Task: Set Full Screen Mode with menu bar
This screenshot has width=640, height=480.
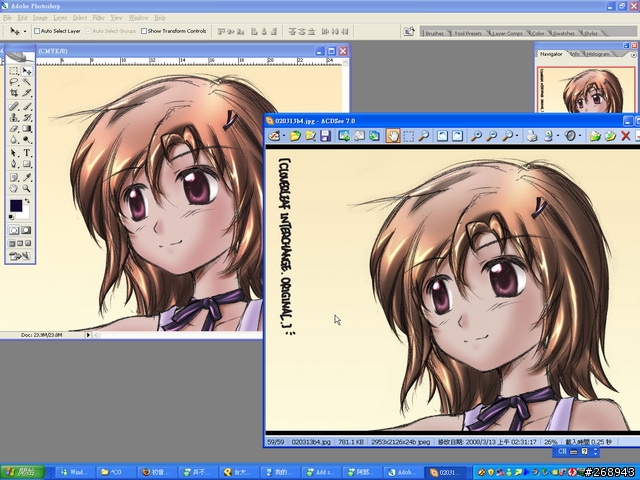Action: click(20, 244)
